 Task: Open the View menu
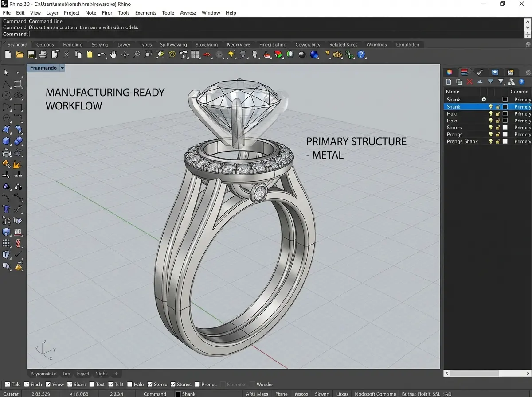pos(35,12)
